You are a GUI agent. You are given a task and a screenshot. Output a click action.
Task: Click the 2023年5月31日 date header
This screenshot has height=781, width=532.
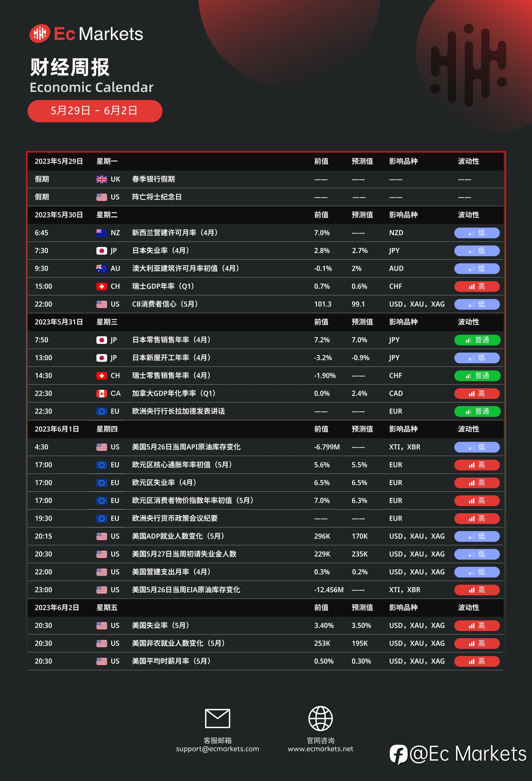pyautogui.click(x=59, y=322)
